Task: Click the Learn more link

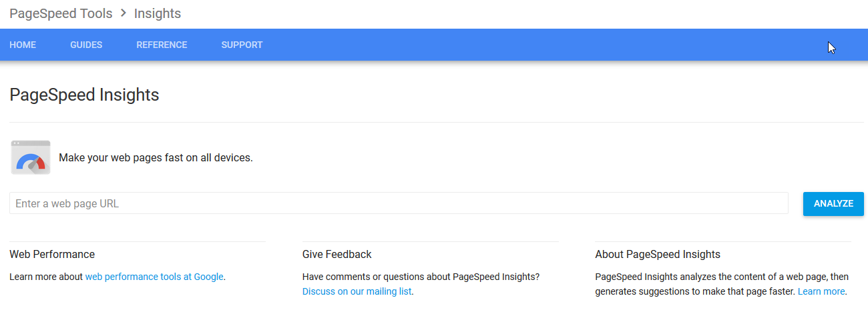Action: point(821,291)
